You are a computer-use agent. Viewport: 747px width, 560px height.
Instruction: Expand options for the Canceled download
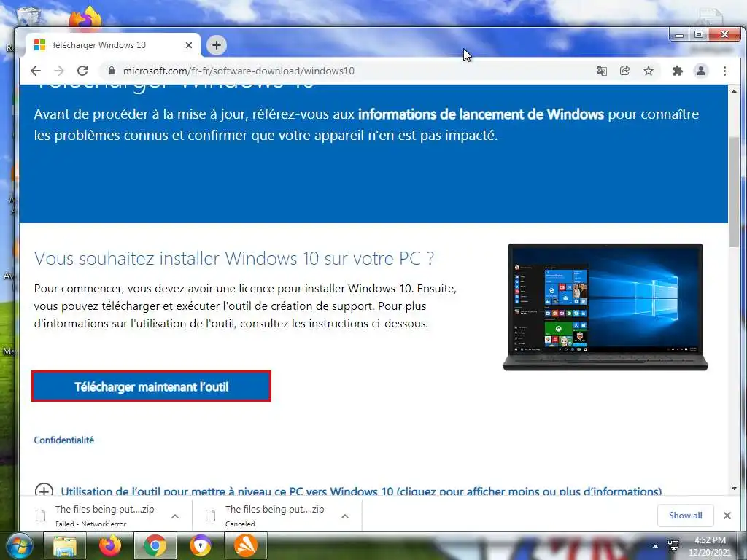(345, 516)
